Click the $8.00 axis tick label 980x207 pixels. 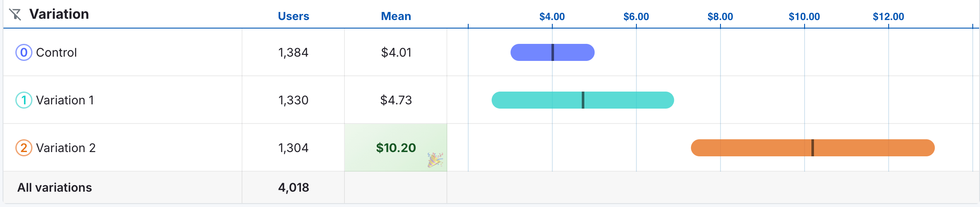pyautogui.click(x=720, y=17)
